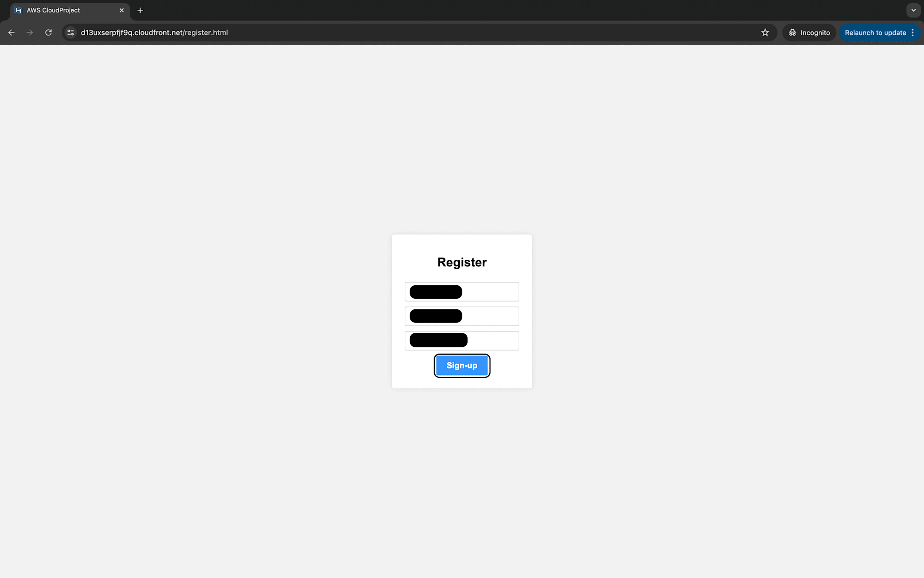Viewport: 924px width, 578px height.
Task: Click the browser tab list dropdown arrow
Action: click(913, 10)
